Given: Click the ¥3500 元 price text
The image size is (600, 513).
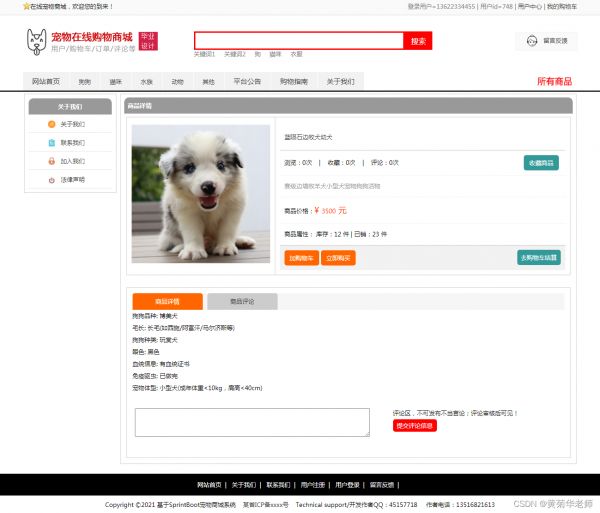Looking at the screenshot, I should pyautogui.click(x=330, y=211).
